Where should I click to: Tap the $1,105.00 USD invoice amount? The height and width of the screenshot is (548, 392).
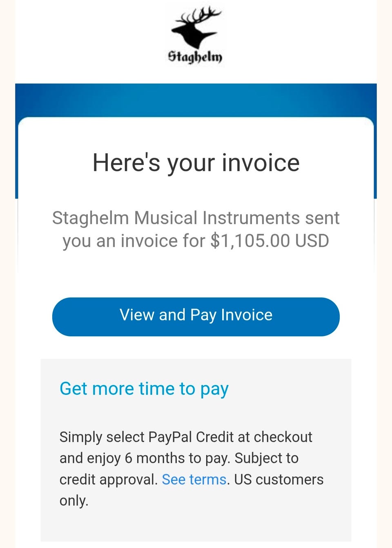(269, 241)
